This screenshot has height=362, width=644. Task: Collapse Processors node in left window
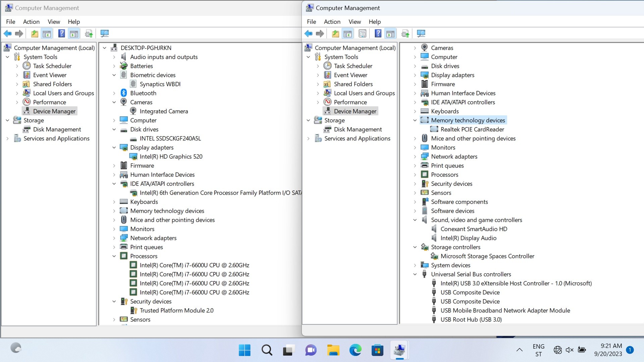114,256
